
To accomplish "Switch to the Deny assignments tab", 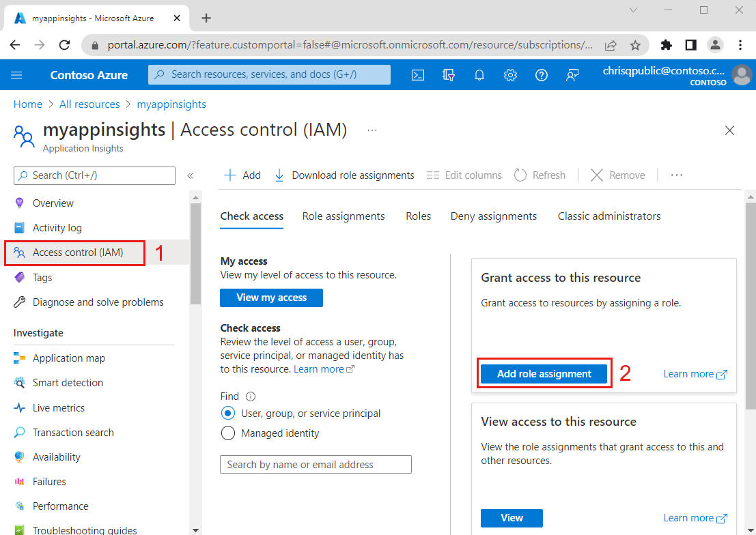I will tap(493, 216).
